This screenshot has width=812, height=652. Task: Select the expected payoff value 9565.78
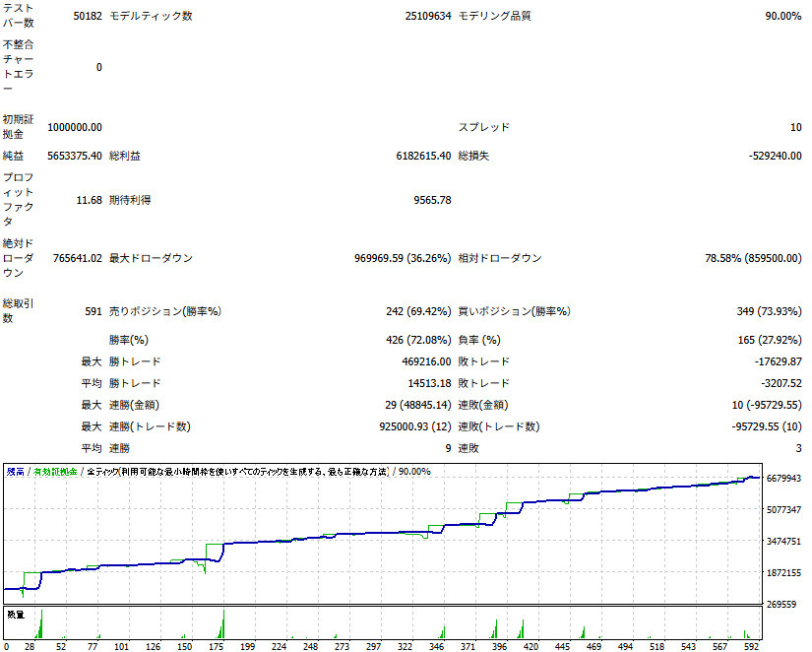pos(432,200)
